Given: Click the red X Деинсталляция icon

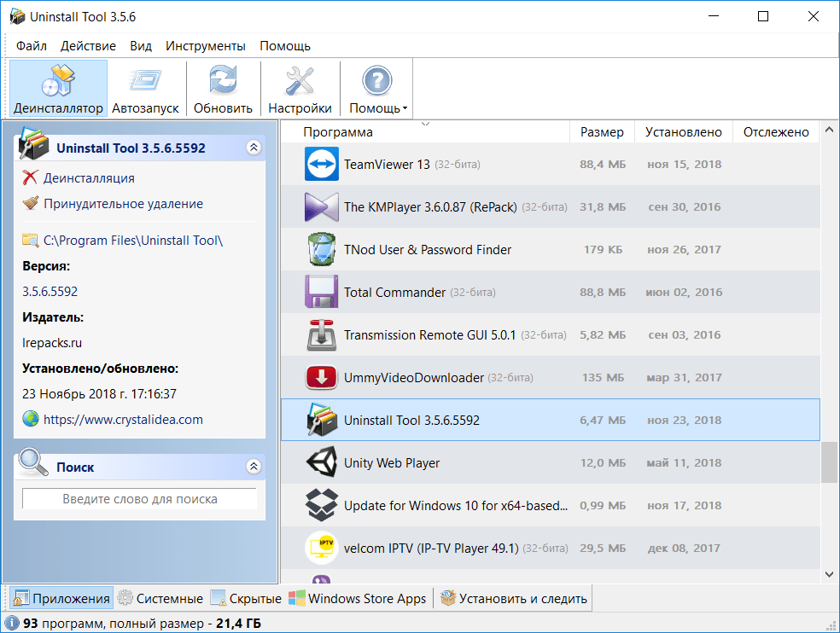Looking at the screenshot, I should tap(31, 177).
